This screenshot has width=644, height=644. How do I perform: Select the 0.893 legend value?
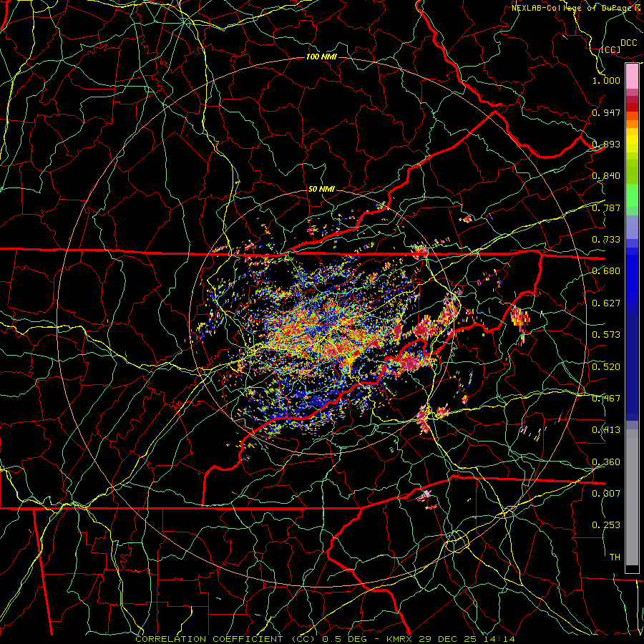click(606, 144)
